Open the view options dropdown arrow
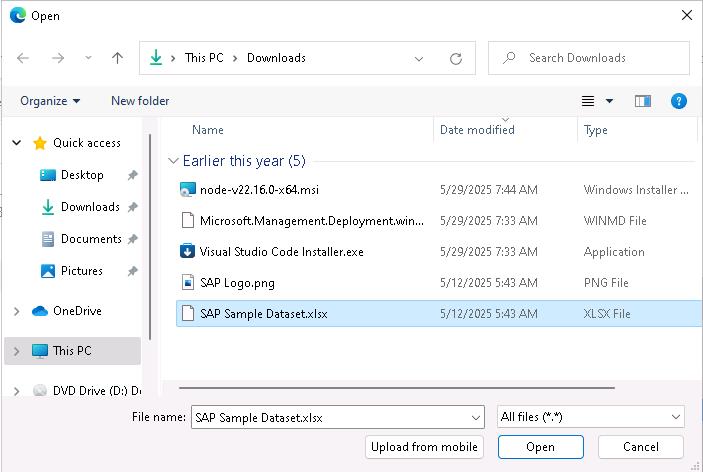Viewport: 703px width, 472px height. point(609,101)
